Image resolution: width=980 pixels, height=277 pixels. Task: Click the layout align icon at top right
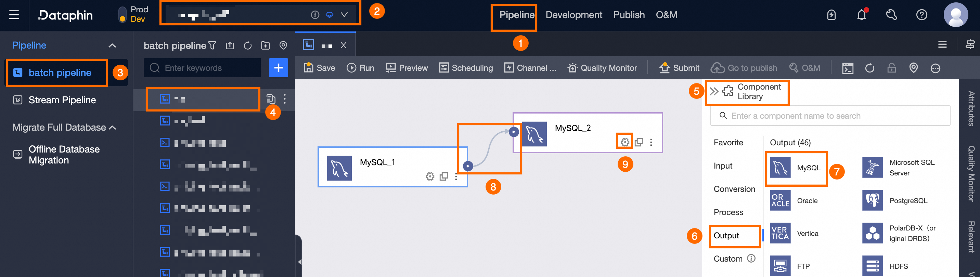pos(970,44)
